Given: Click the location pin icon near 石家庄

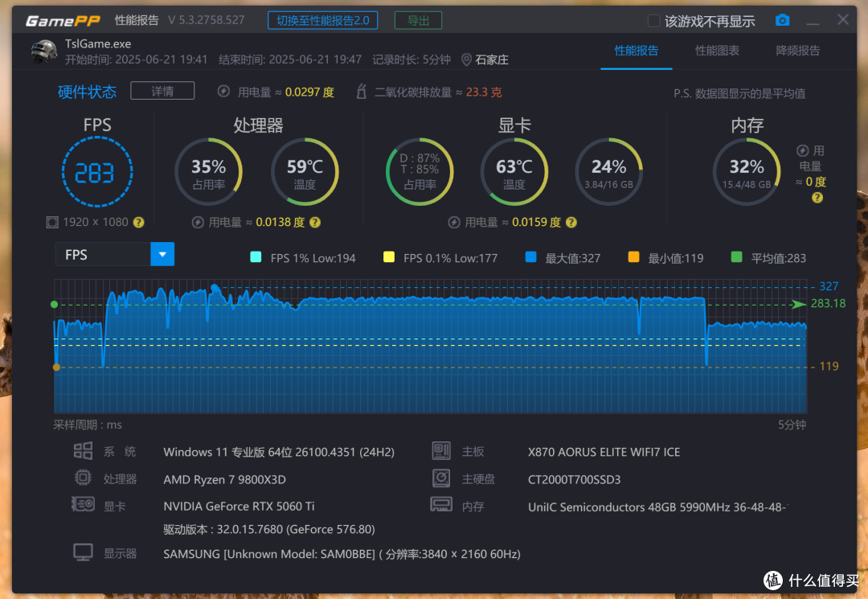Looking at the screenshot, I should click(466, 59).
